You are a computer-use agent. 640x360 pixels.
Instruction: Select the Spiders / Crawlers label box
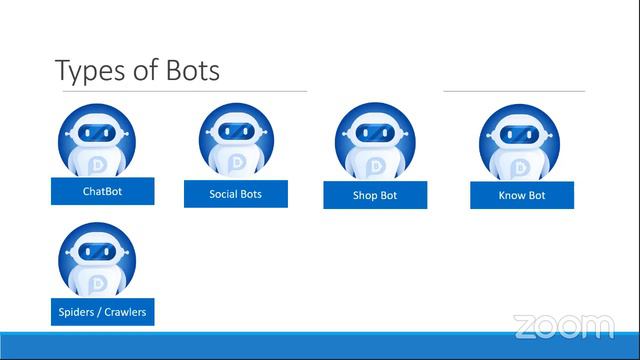click(x=102, y=312)
